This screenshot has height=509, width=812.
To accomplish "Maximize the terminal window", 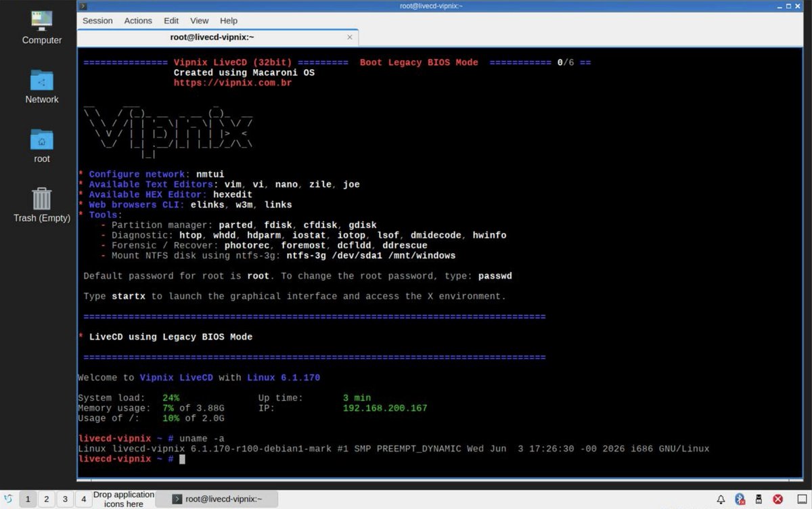I will 788,6.
